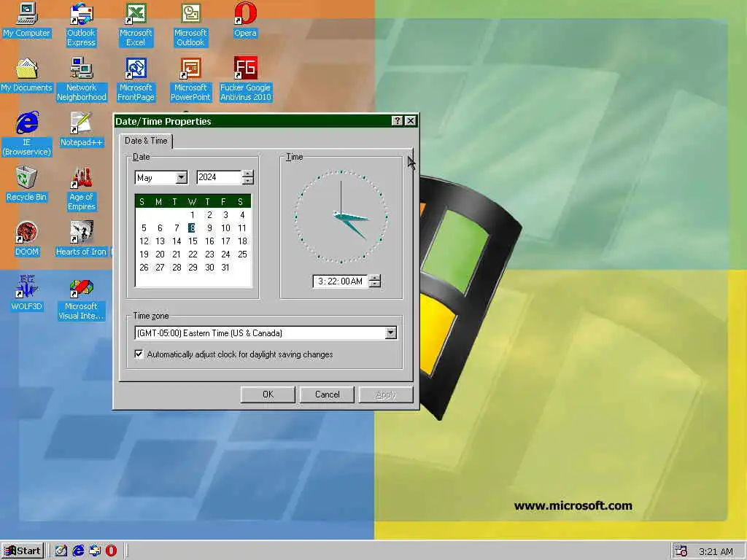Viewport: 747px width, 560px height.
Task: Click the www.microsoft.com wallpaper text
Action: [573, 506]
